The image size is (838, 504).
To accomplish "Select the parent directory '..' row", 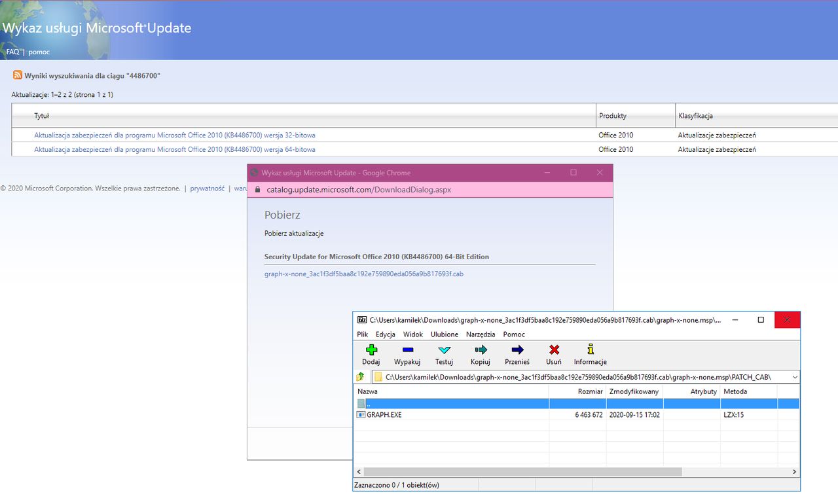I will [576, 404].
